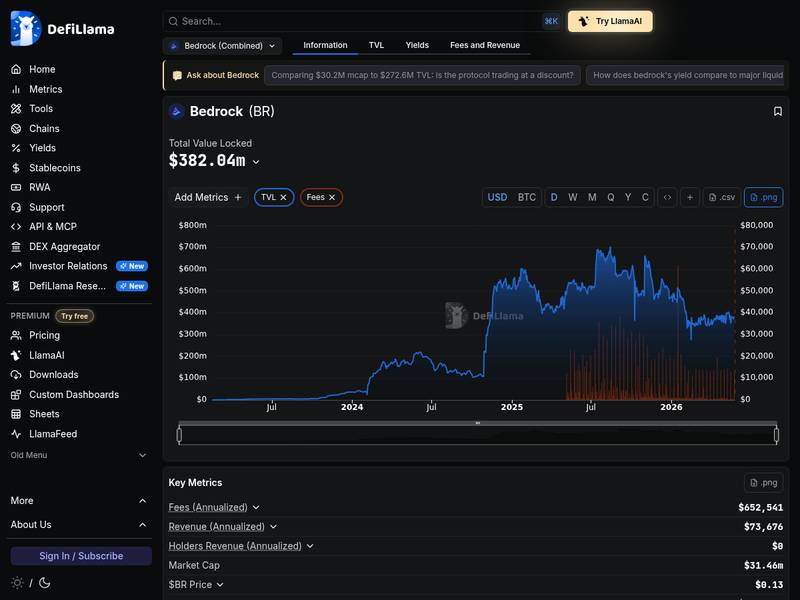
Task: Click the Downloads cloud icon
Action: [x=16, y=374]
